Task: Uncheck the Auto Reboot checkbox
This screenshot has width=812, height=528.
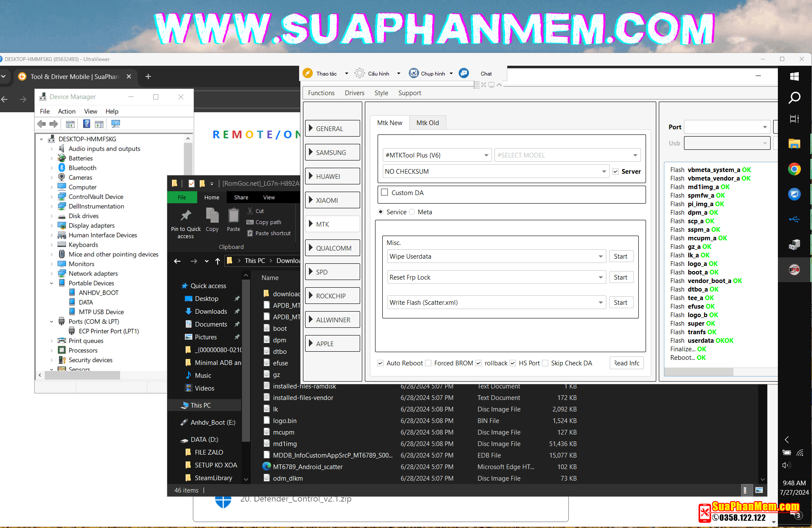Action: pos(380,363)
